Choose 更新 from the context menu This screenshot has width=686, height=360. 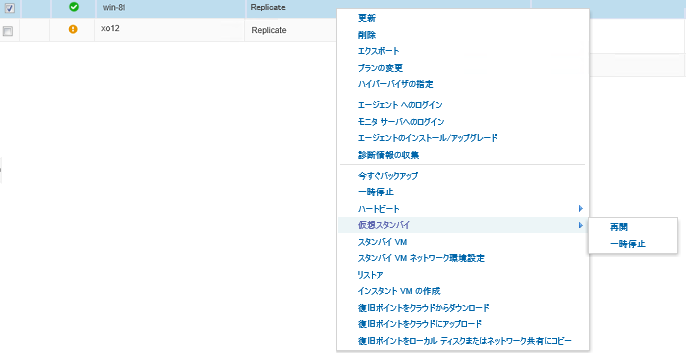click(367, 18)
